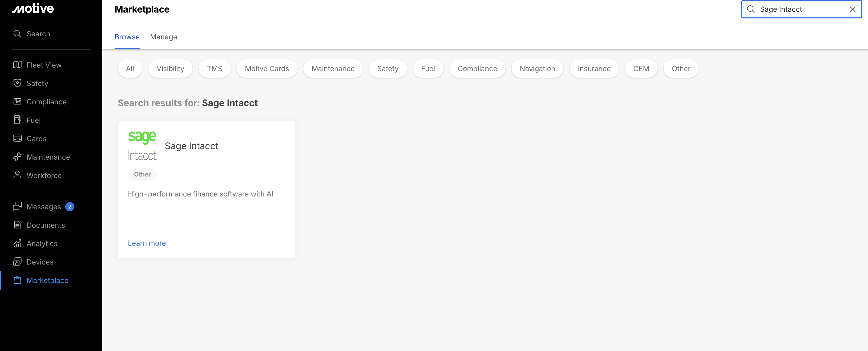
Task: Click the Documents page icon
Action: coord(17,225)
